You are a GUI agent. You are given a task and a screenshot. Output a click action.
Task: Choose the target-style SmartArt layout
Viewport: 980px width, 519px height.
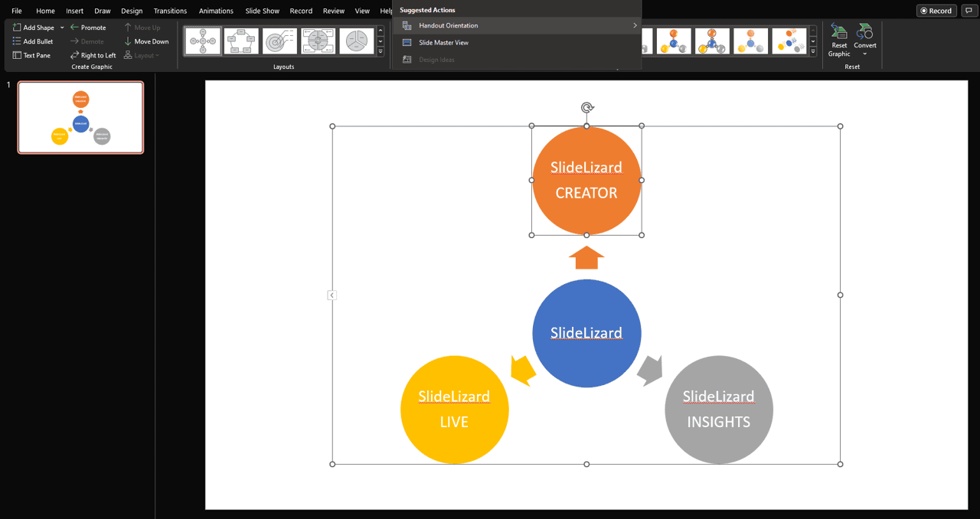point(279,41)
